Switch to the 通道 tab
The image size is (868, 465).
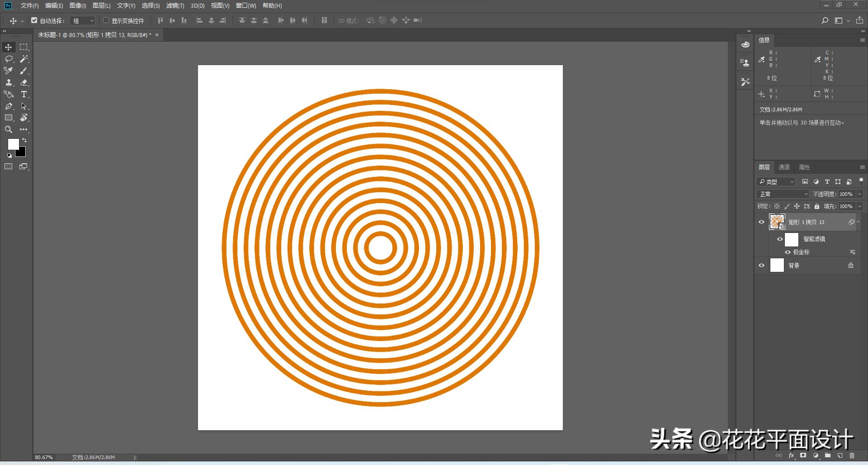(784, 167)
